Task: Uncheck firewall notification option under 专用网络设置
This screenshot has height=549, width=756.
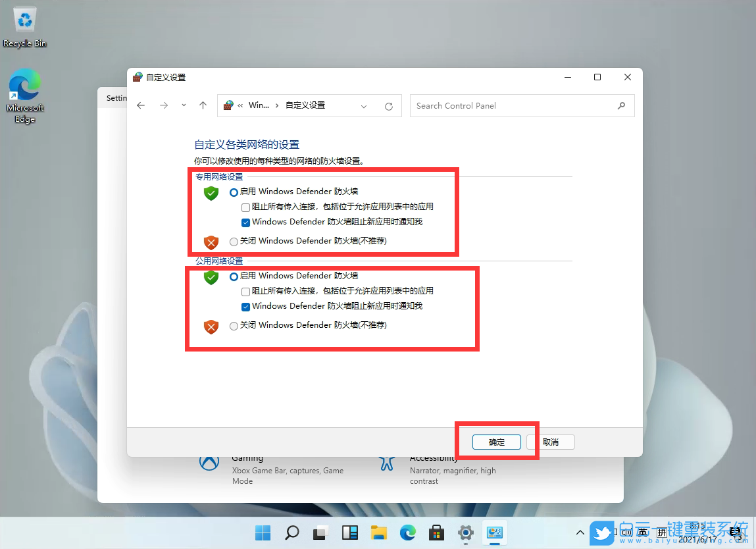Action: coord(245,222)
